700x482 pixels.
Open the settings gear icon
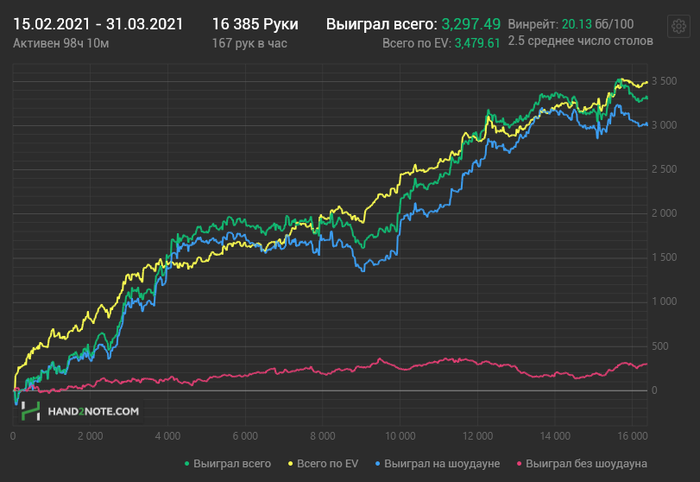(x=679, y=26)
